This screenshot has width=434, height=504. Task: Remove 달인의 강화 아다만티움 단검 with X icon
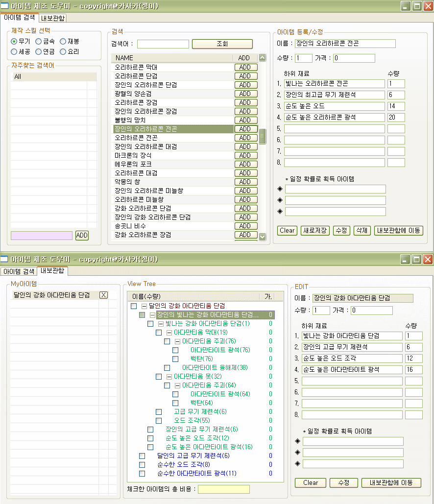coord(103,295)
